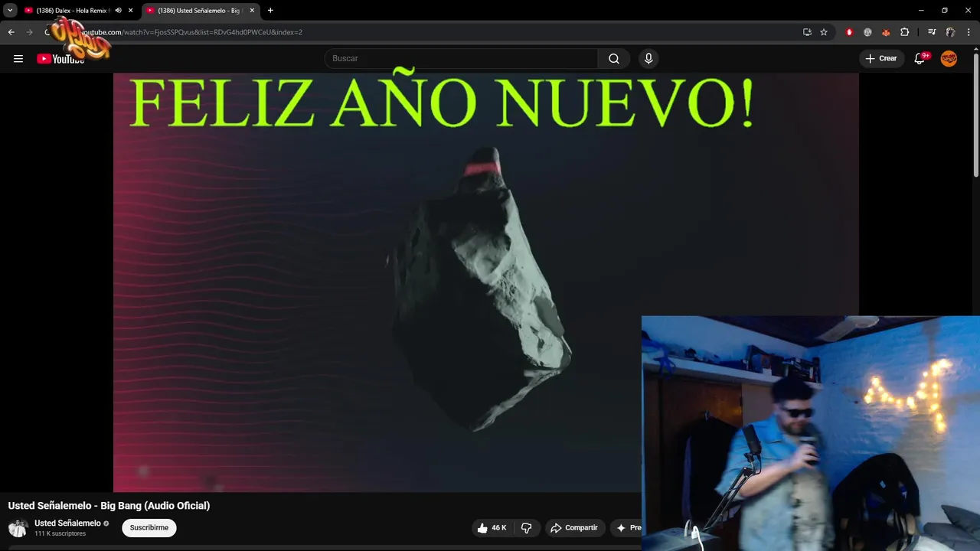The width and height of the screenshot is (980, 551).
Task: Subscribe with the Suscribirme button
Action: pyautogui.click(x=149, y=528)
